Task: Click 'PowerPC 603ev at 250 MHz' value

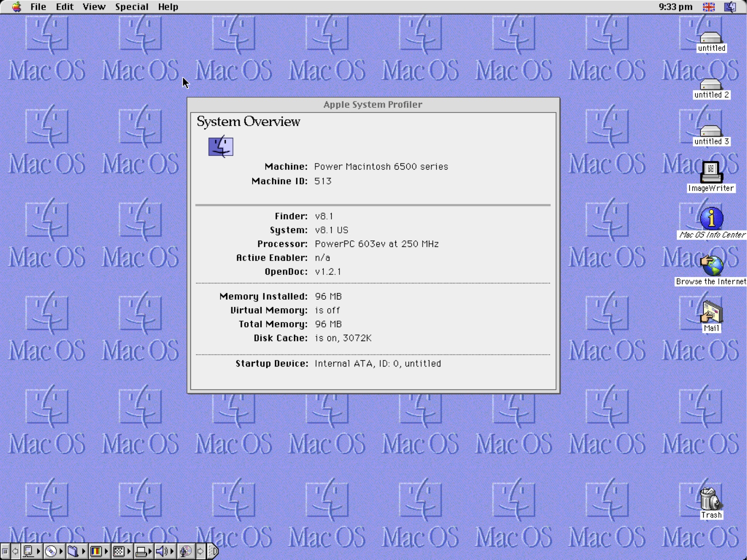Action: click(377, 244)
